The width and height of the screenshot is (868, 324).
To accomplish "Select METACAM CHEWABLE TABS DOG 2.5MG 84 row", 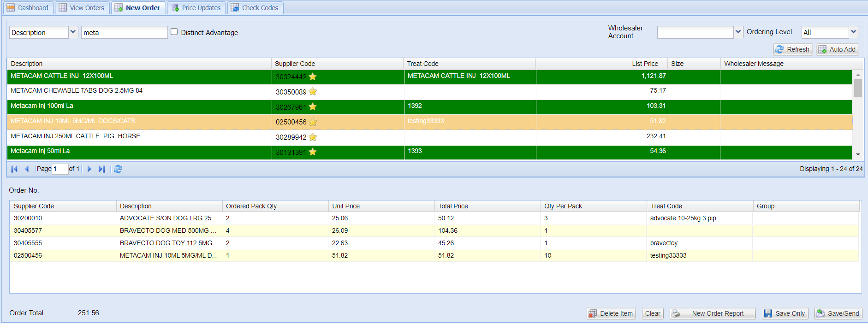I will pyautogui.click(x=429, y=92).
